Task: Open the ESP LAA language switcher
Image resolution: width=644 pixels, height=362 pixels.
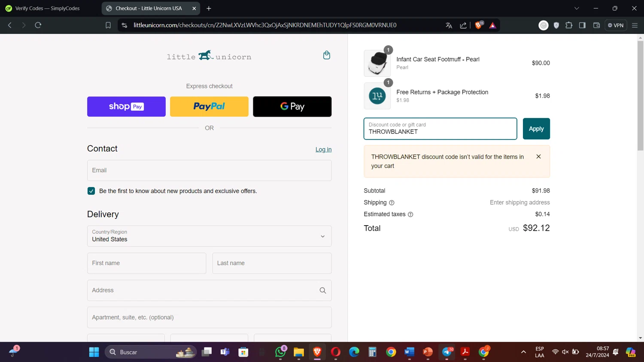Action: coord(540,352)
